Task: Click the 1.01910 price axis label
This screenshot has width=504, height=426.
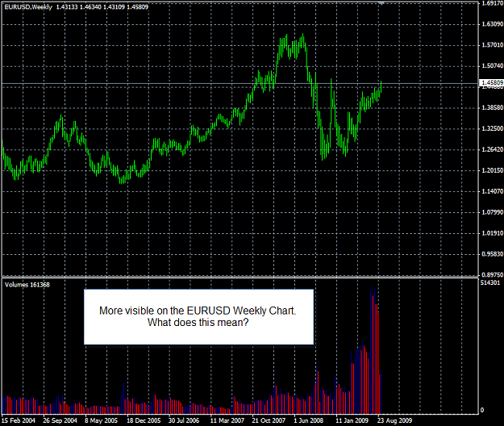Action: [492, 233]
